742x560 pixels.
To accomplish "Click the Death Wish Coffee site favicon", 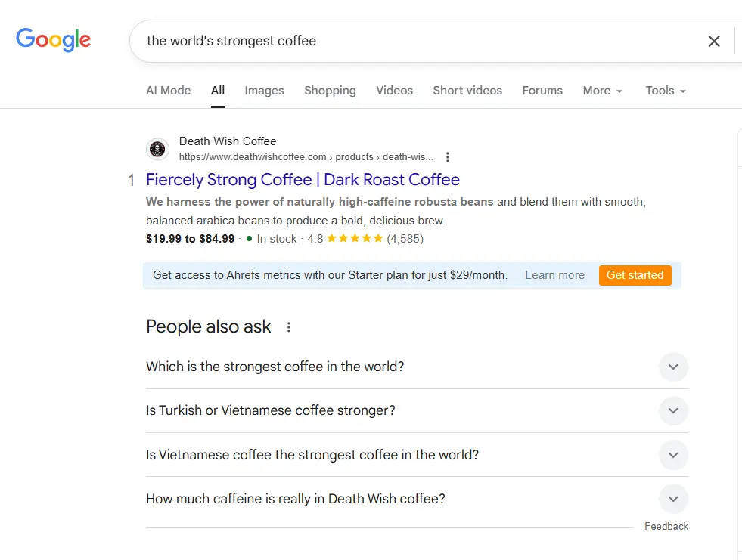I will (157, 149).
